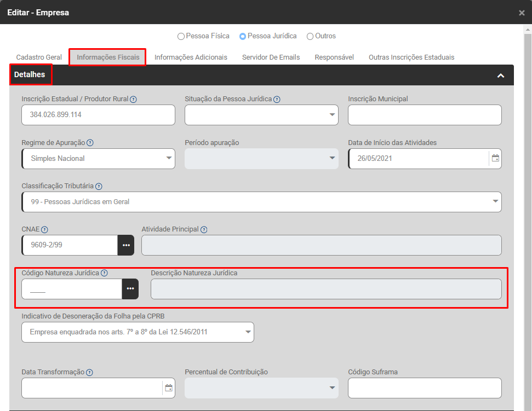Open calendar picker for Data Transformação

tap(169, 388)
